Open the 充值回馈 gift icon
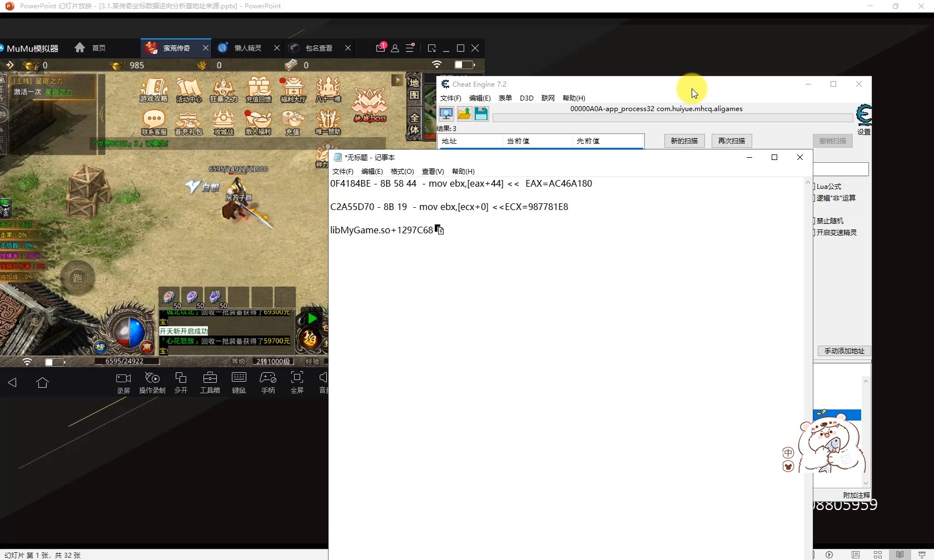 point(259,91)
